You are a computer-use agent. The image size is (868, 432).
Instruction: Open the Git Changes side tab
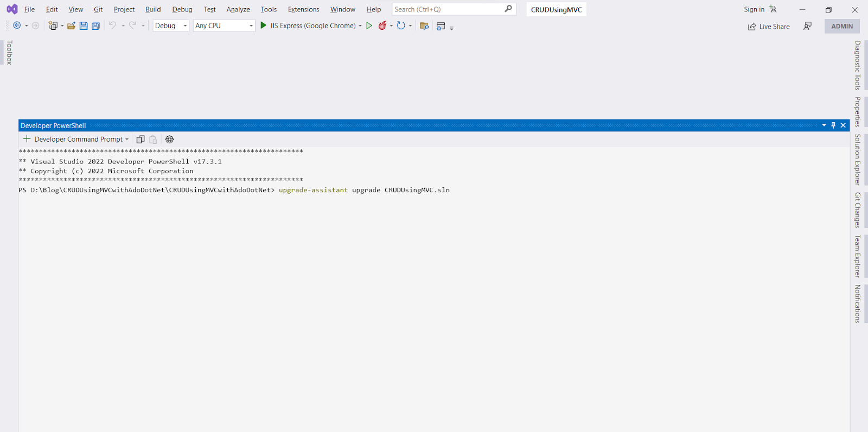click(x=858, y=210)
